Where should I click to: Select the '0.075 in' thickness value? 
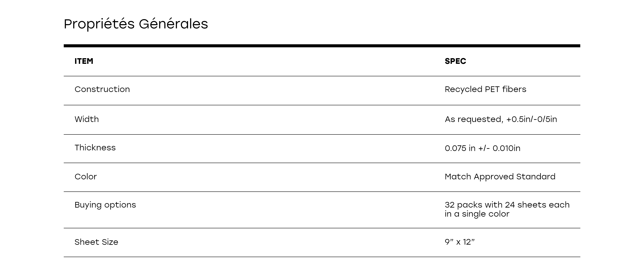point(460,148)
